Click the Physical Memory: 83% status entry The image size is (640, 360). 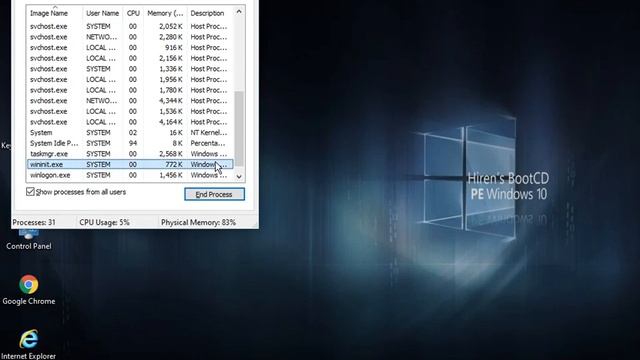click(x=198, y=222)
